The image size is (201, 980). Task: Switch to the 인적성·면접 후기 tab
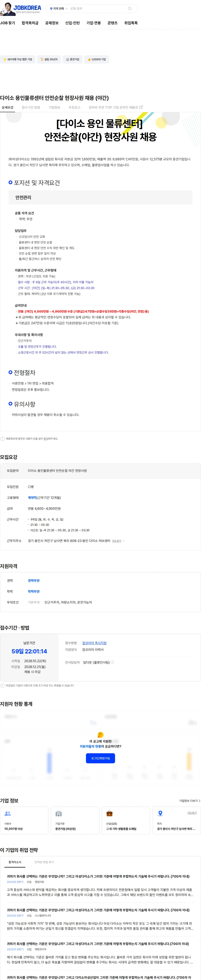[44, 862]
